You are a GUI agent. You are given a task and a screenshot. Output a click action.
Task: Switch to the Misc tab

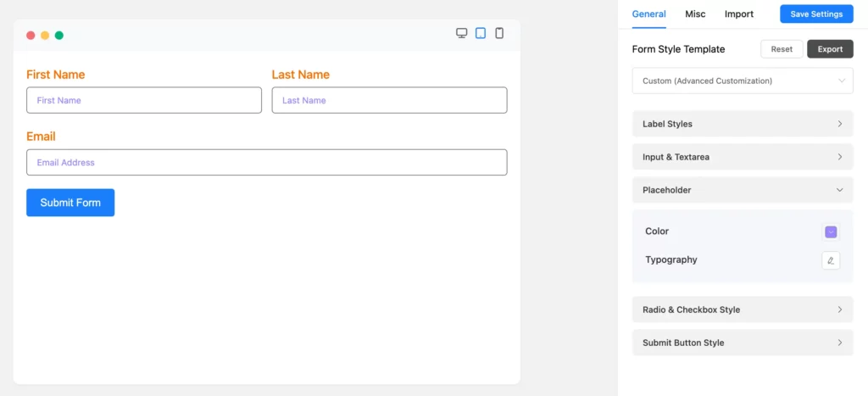[695, 14]
